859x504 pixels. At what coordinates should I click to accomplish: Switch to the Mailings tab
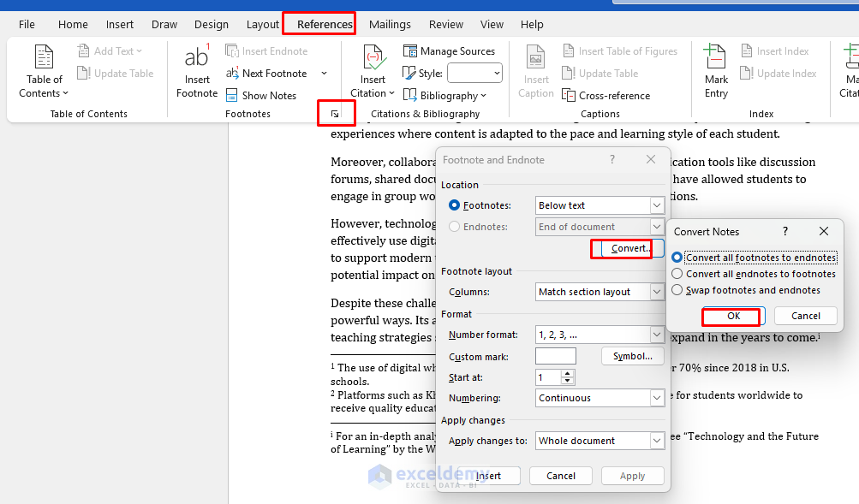click(390, 25)
